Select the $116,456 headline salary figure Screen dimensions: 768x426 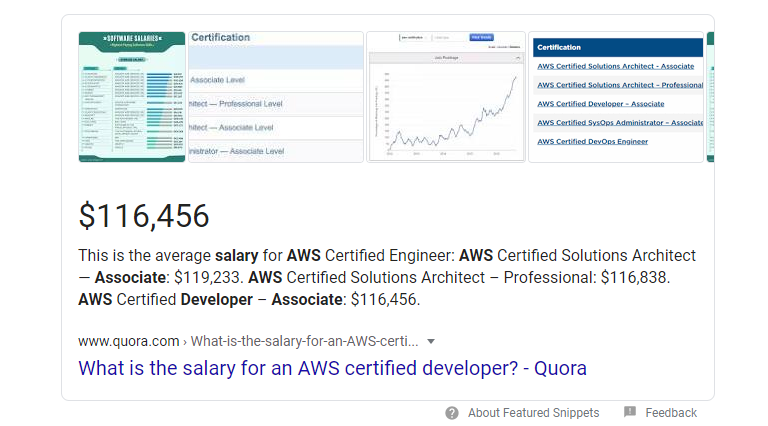click(x=144, y=216)
